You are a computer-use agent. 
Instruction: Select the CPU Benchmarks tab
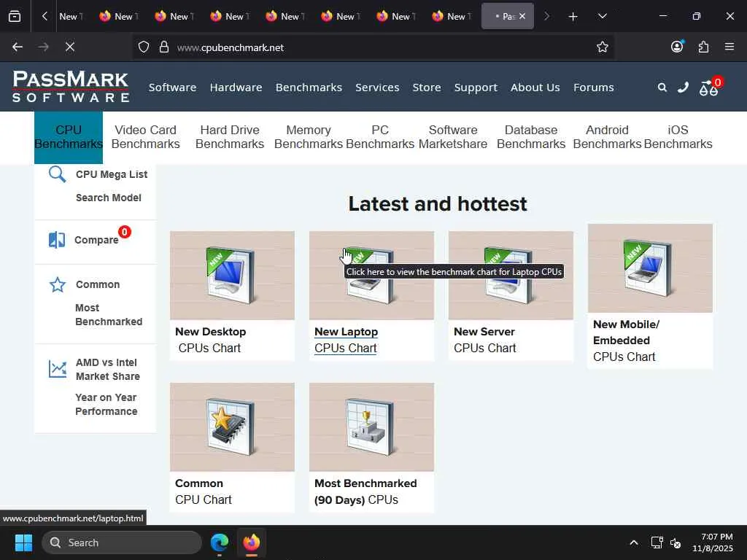[x=69, y=137]
